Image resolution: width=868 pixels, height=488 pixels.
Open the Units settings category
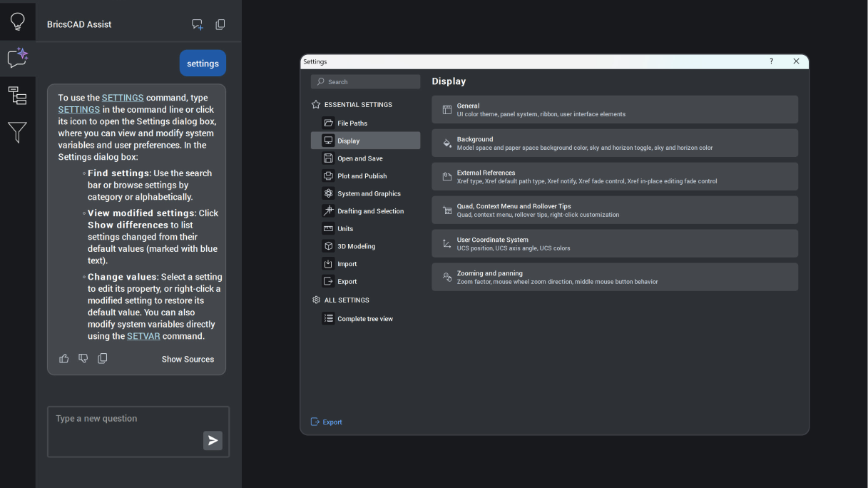coord(365,228)
